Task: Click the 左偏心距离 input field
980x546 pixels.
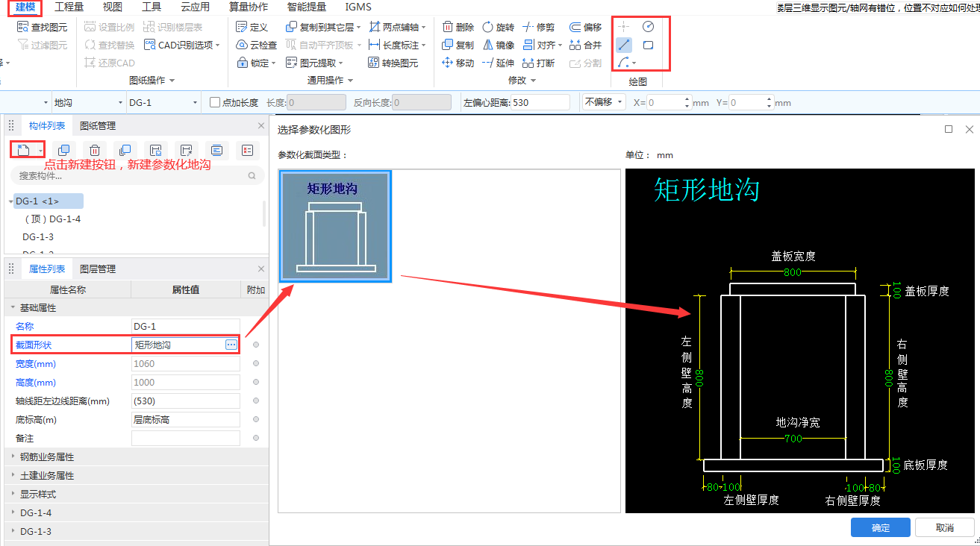Action: (540, 102)
